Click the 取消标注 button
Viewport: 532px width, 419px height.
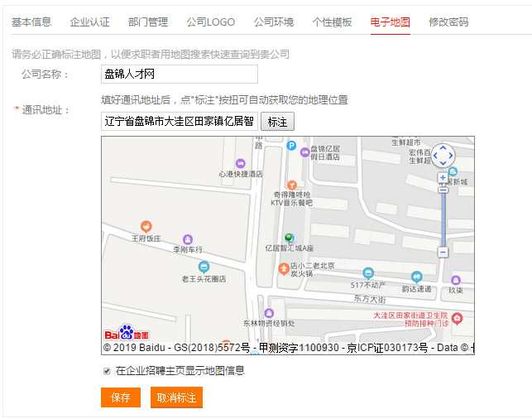(x=176, y=397)
